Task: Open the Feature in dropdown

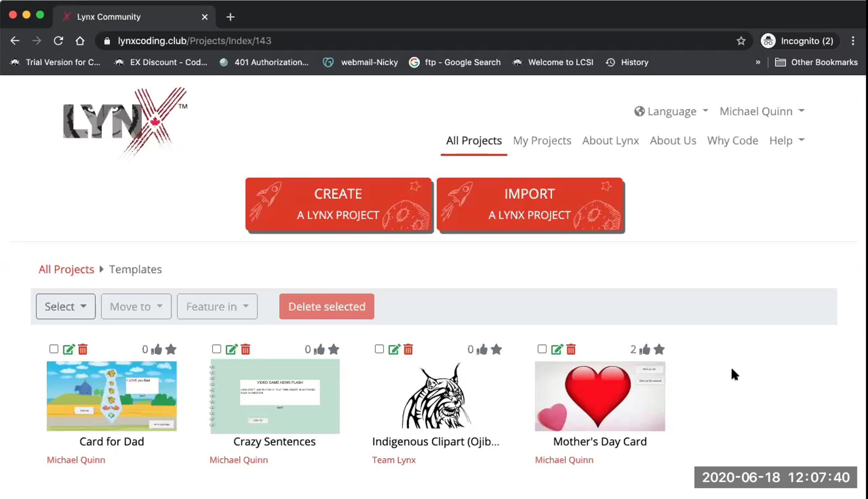Action: click(217, 307)
